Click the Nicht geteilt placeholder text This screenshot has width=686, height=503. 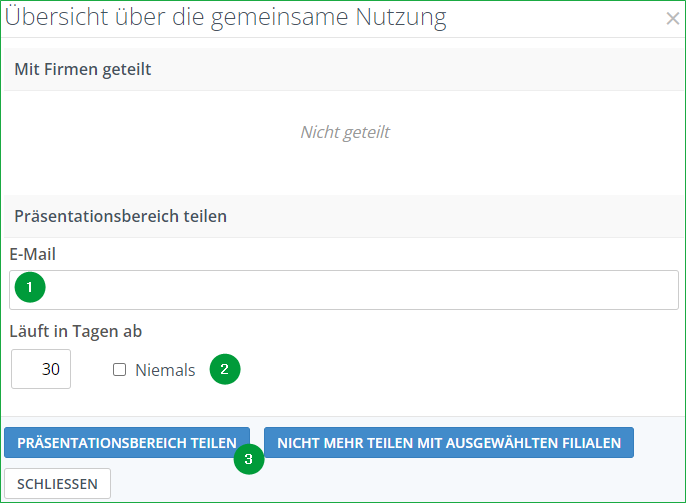(344, 132)
